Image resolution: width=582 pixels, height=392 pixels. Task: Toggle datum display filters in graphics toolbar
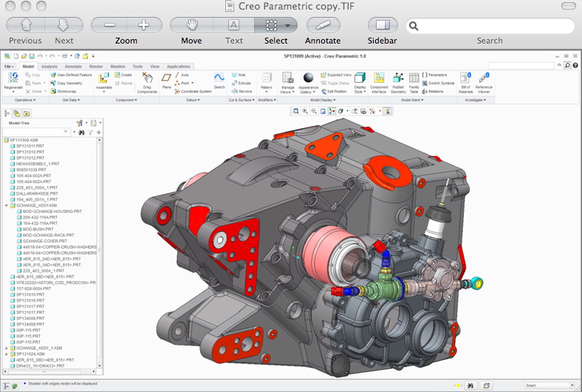click(x=372, y=111)
